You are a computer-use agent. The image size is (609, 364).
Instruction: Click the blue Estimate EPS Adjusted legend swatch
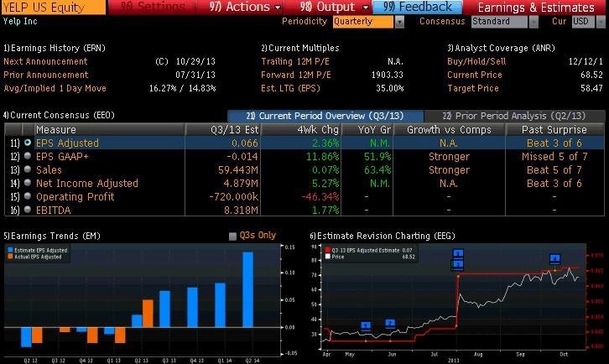click(x=10, y=250)
